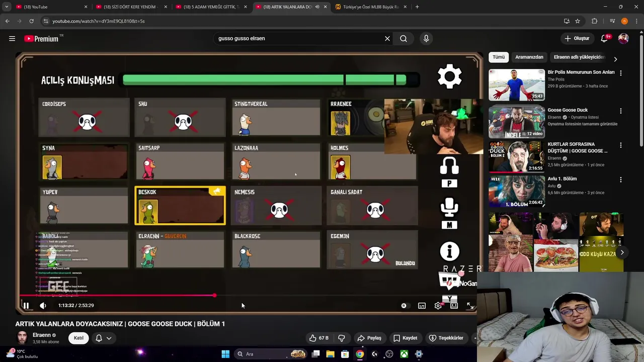644x362 pixels.
Task: Click the Katıl join button
Action: tap(78, 338)
